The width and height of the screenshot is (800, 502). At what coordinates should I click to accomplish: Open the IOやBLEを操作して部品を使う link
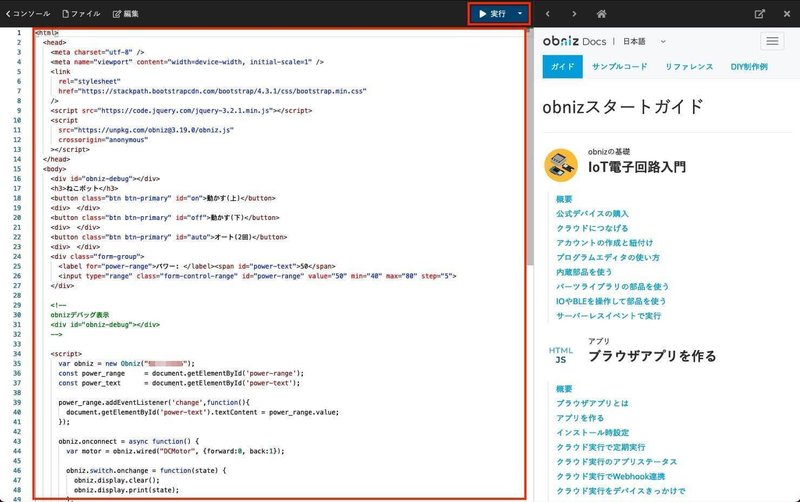point(611,301)
